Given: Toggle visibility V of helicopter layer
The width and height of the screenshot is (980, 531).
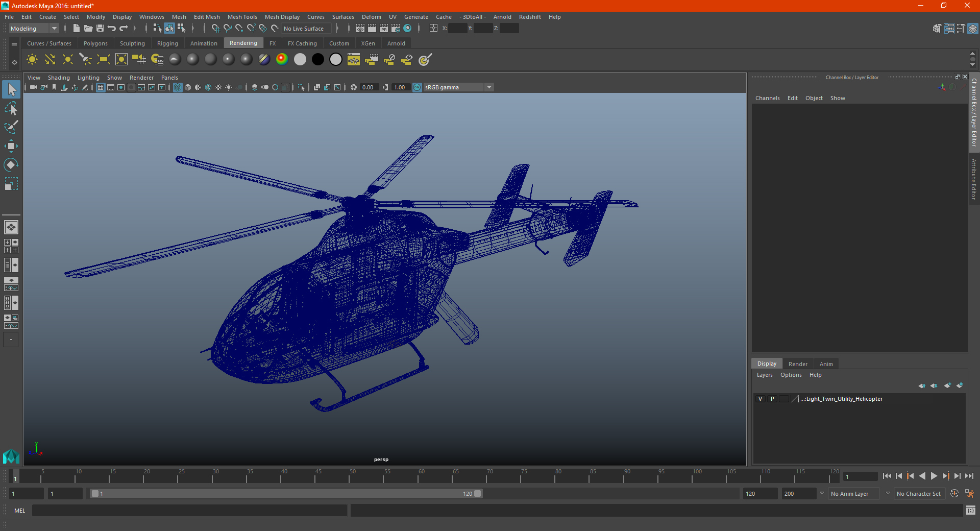Looking at the screenshot, I should point(761,399).
